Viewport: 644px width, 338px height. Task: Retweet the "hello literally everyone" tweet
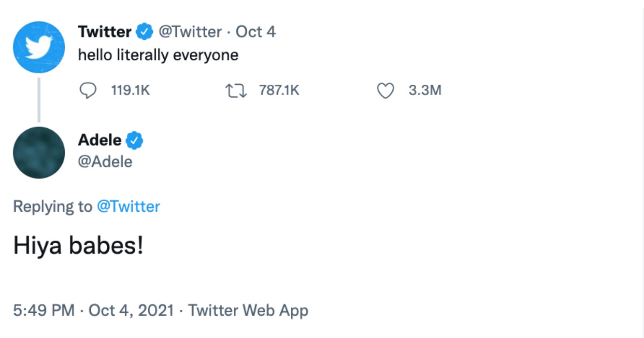[x=236, y=90]
